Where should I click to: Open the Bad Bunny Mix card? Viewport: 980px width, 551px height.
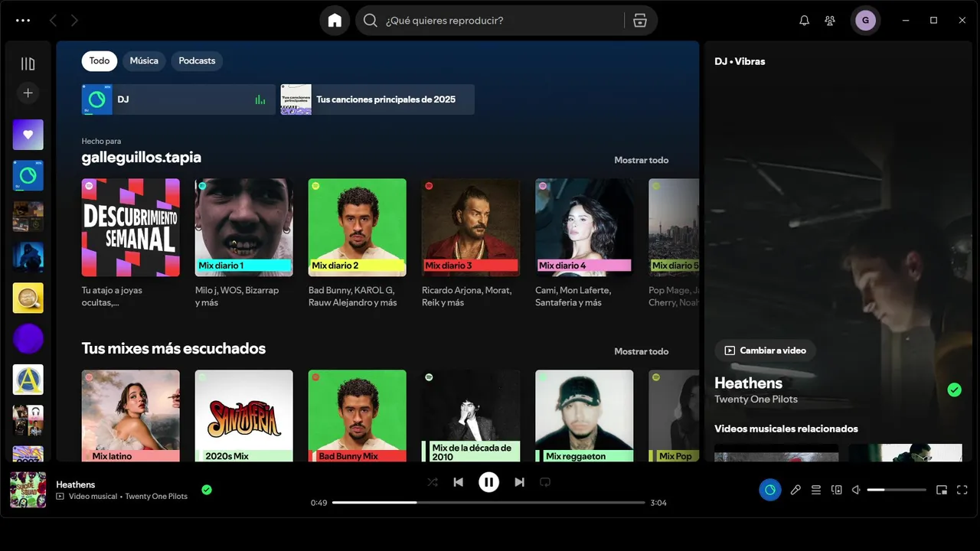coord(358,416)
